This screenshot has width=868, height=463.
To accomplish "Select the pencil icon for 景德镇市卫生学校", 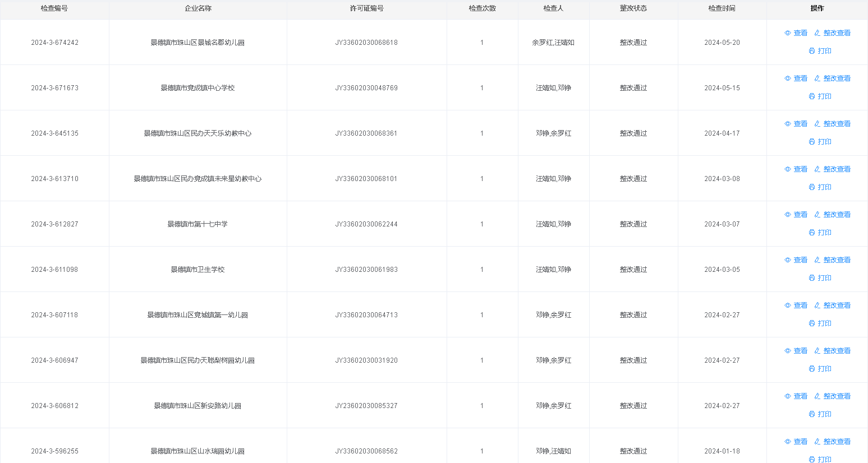I will pos(818,260).
